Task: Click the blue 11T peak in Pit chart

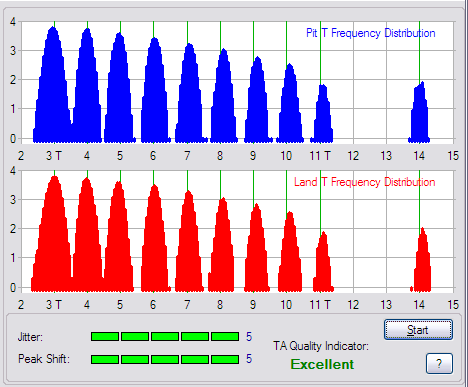Action: (x=322, y=113)
